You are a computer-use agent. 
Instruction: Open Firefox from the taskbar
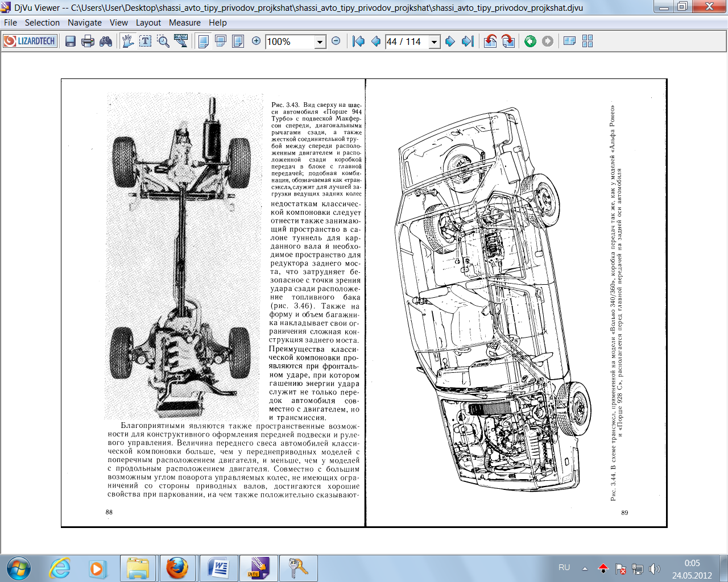(177, 568)
